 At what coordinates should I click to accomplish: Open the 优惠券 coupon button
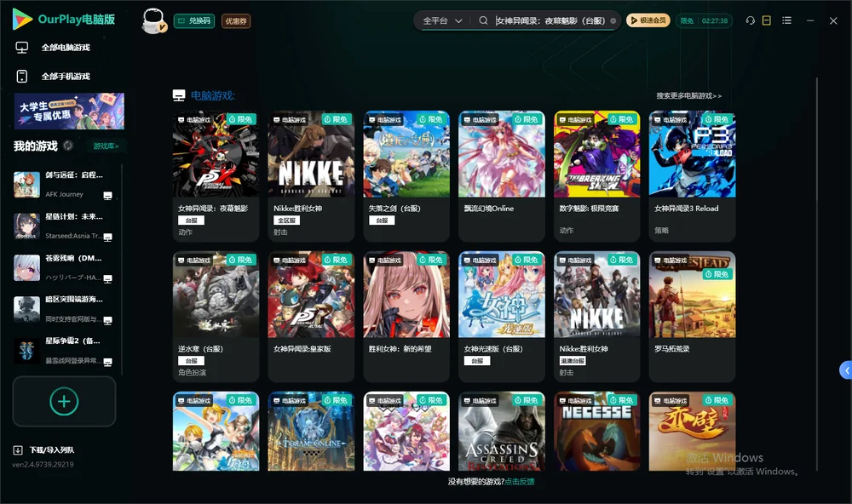(236, 21)
